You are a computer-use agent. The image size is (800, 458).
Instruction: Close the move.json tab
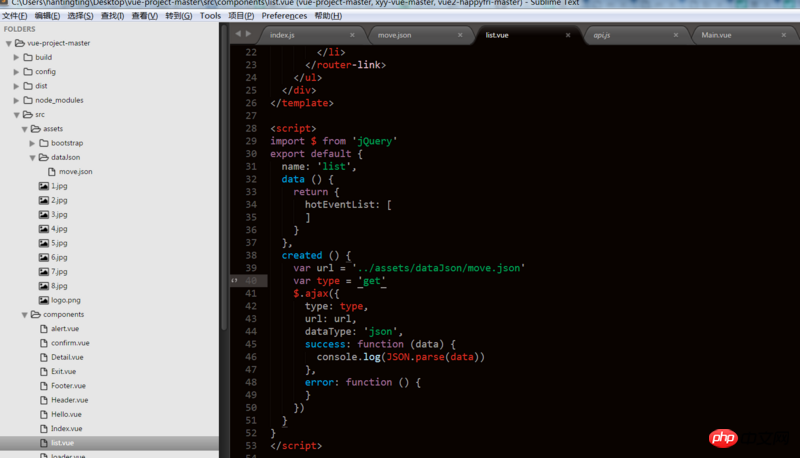[460, 35]
